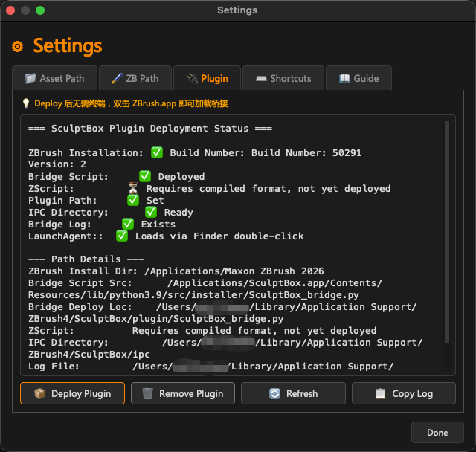Click the green check beside Bridge Log

(128, 224)
